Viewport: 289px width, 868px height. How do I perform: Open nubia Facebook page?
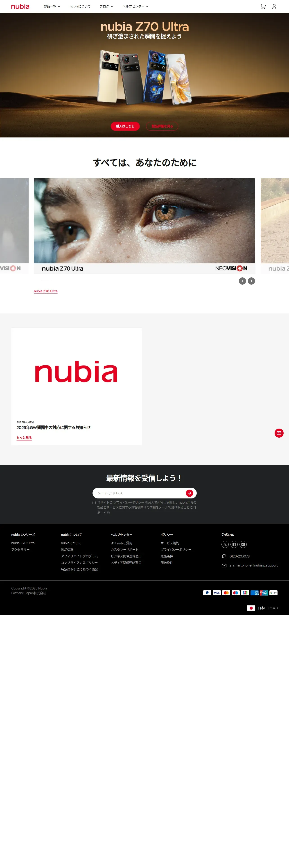pyautogui.click(x=234, y=544)
